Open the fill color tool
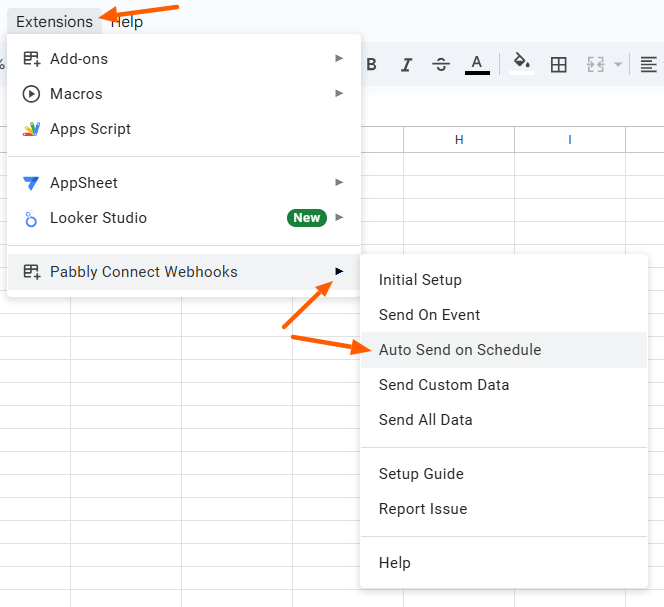Image resolution: width=664 pixels, height=607 pixels. [x=522, y=64]
